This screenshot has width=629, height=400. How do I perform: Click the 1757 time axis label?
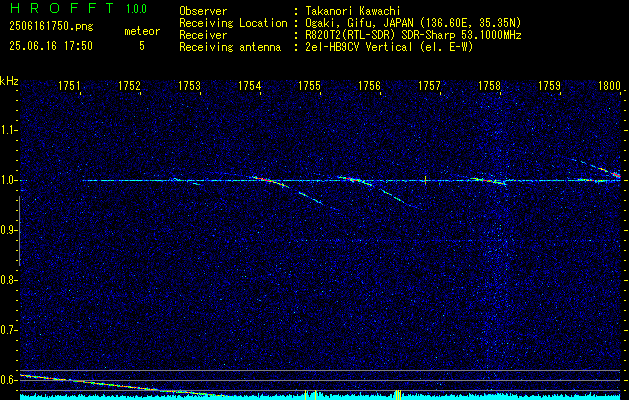(x=430, y=85)
